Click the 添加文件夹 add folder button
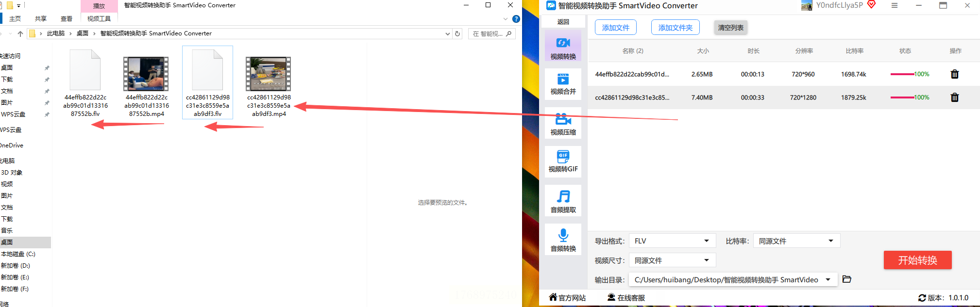Screen dimensions: 980x307 [x=675, y=28]
